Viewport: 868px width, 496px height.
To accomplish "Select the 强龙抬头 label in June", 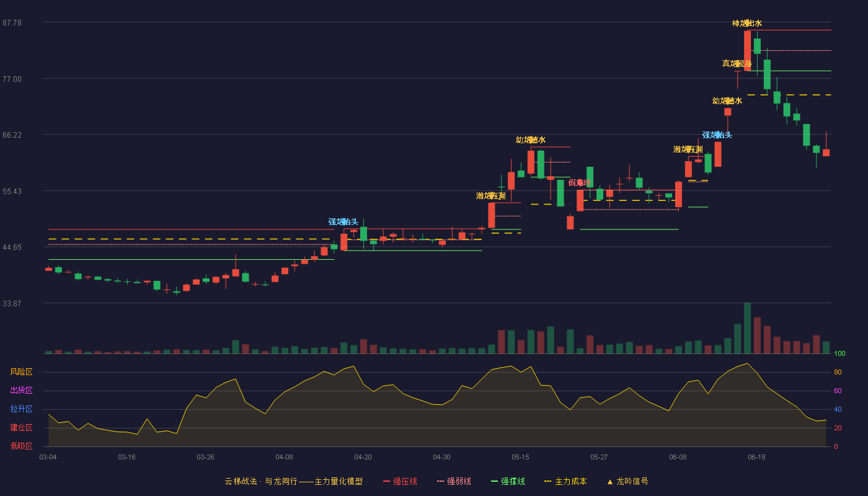I will 717,135.
